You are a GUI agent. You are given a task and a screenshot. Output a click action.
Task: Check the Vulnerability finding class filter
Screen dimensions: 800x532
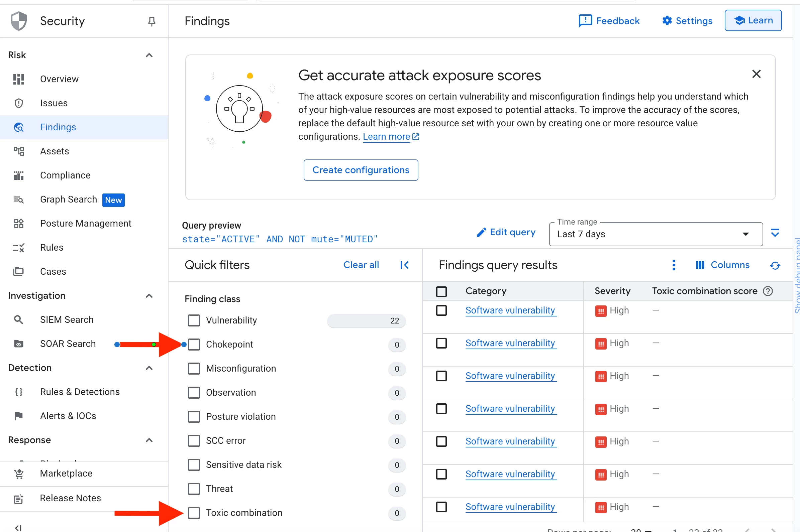pyautogui.click(x=194, y=320)
